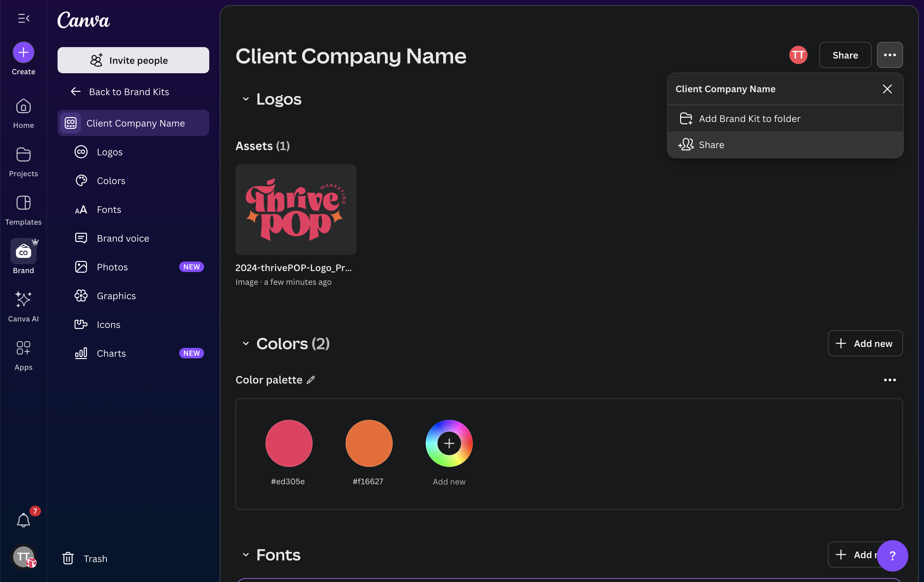Click the Canva logo
924x582 pixels.
(84, 20)
